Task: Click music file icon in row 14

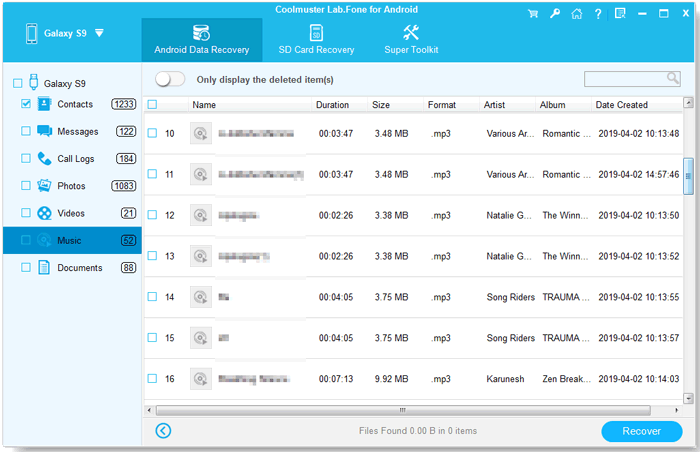Action: 200,297
